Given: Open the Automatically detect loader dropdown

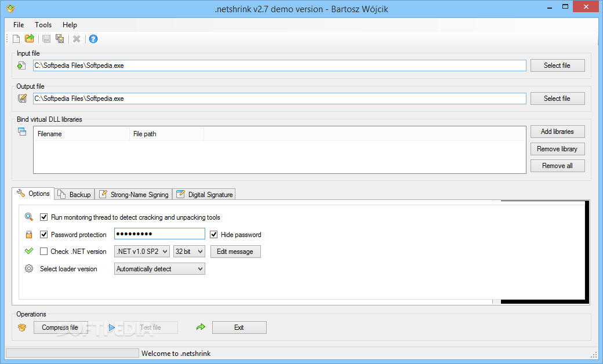Looking at the screenshot, I should pyautogui.click(x=159, y=269).
